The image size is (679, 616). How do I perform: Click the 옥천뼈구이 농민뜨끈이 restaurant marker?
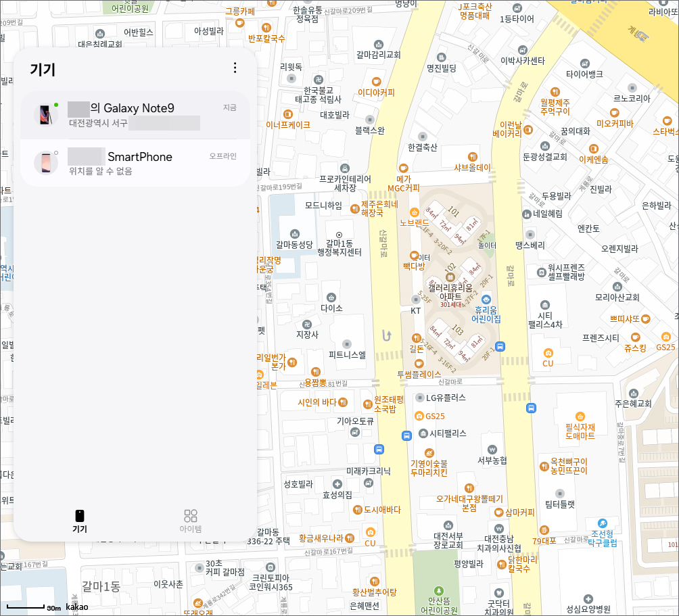coord(544,466)
